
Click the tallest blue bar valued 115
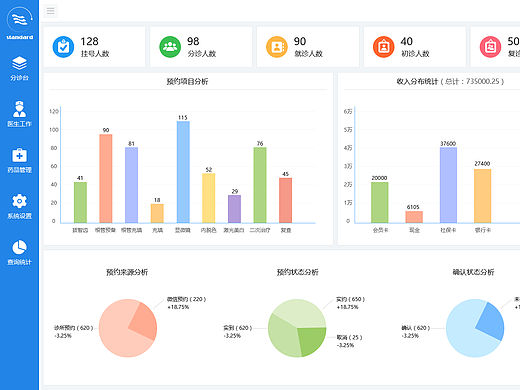click(x=183, y=172)
